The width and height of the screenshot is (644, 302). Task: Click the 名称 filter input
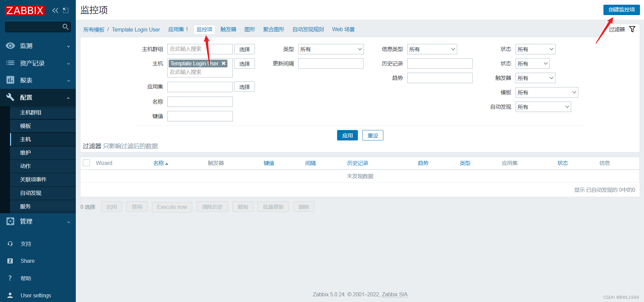(x=200, y=102)
